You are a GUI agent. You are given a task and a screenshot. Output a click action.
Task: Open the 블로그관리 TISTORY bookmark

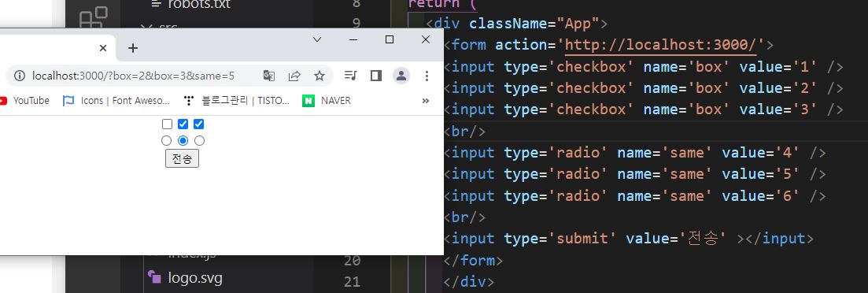pos(237,101)
